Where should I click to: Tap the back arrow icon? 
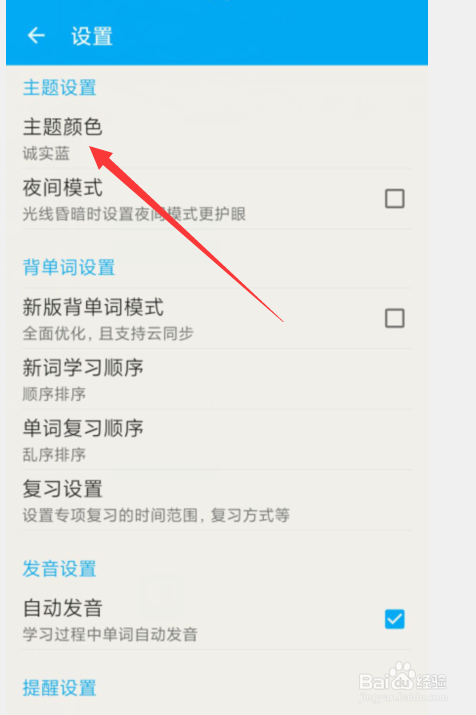point(36,35)
